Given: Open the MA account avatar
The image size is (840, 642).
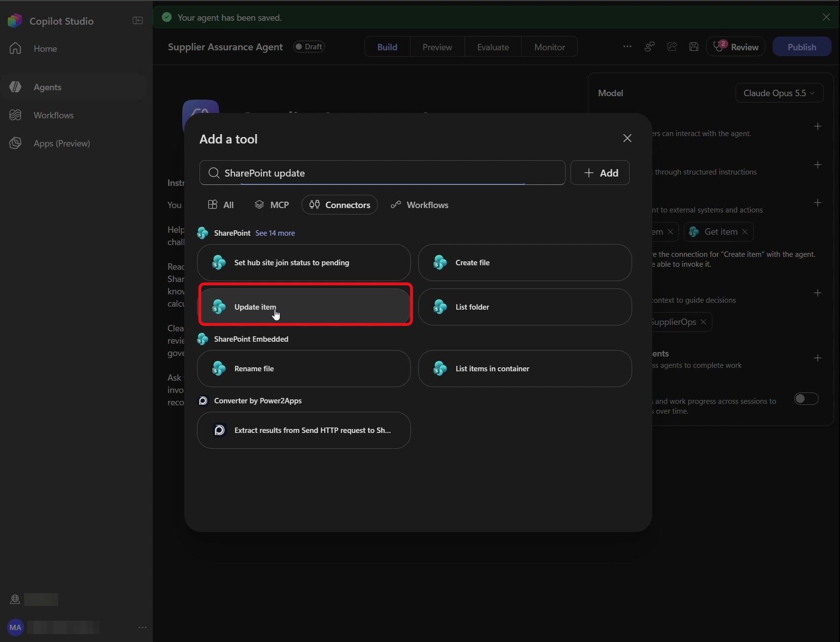Looking at the screenshot, I should click(15, 627).
